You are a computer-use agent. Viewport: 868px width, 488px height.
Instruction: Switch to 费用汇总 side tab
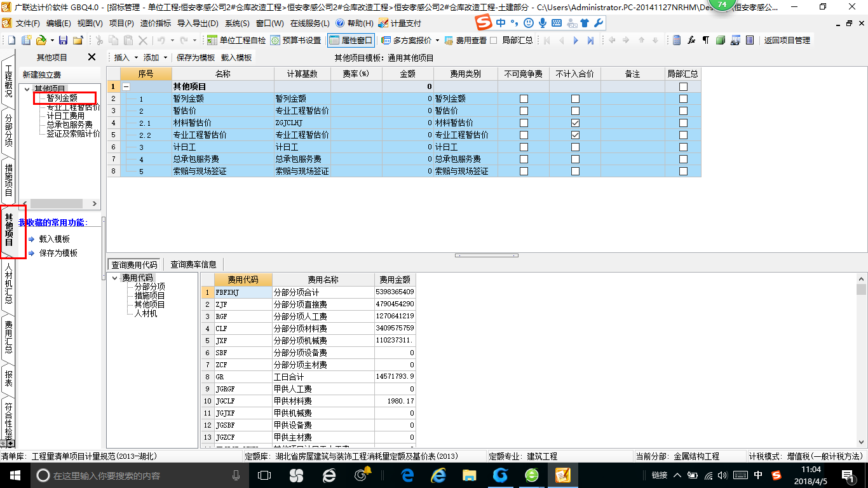tap(8, 336)
